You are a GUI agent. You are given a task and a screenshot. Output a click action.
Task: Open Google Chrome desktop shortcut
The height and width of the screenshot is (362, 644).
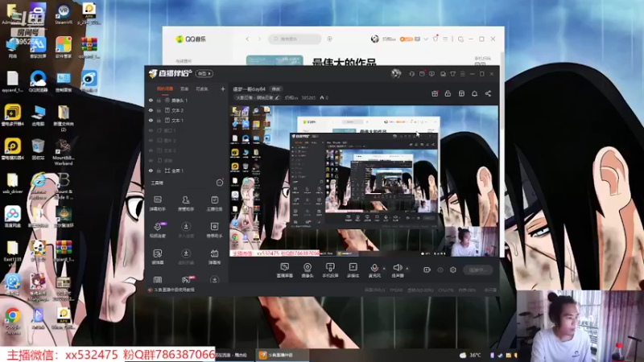click(x=13, y=319)
